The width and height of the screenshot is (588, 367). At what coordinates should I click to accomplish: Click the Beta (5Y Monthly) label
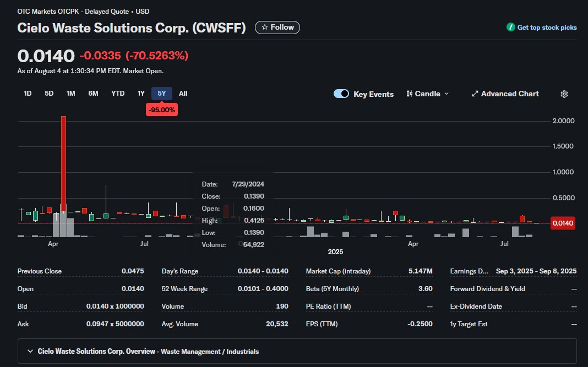[x=332, y=289]
